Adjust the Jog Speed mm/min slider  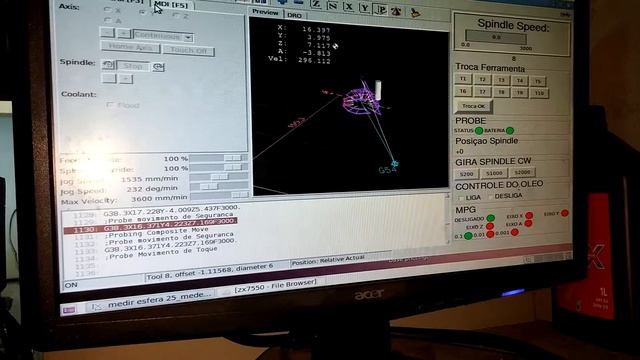click(219, 177)
